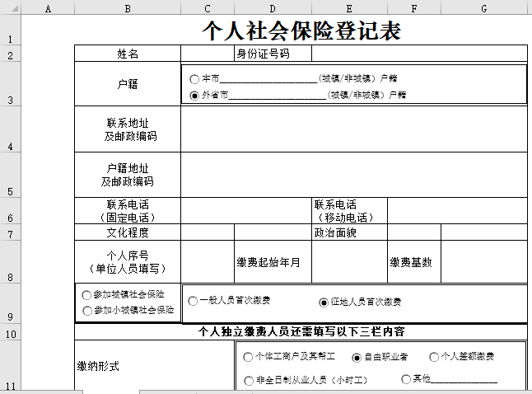532x394 pixels.
Task: Choose the 参加小城镇社会保险 option
Action: point(87,311)
